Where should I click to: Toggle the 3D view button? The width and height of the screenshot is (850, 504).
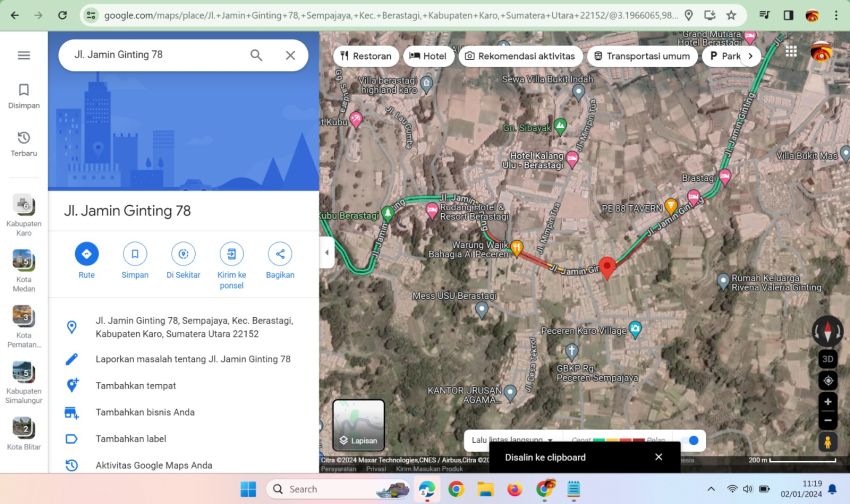(828, 359)
